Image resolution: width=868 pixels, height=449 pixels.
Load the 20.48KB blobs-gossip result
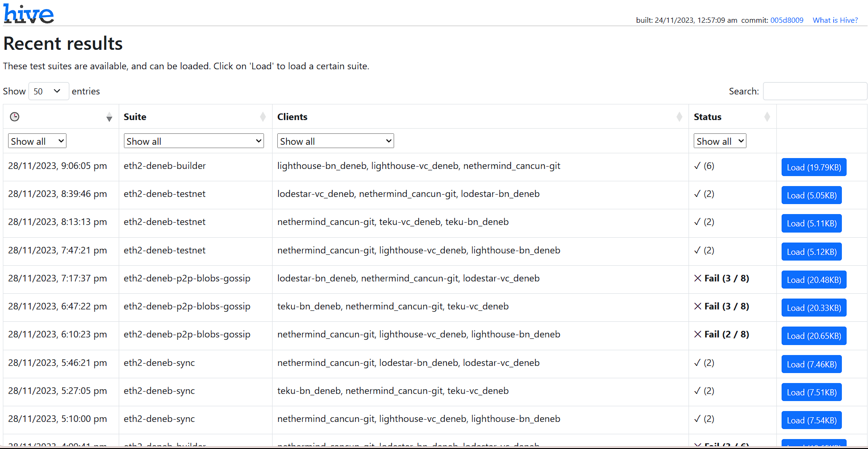[813, 280]
